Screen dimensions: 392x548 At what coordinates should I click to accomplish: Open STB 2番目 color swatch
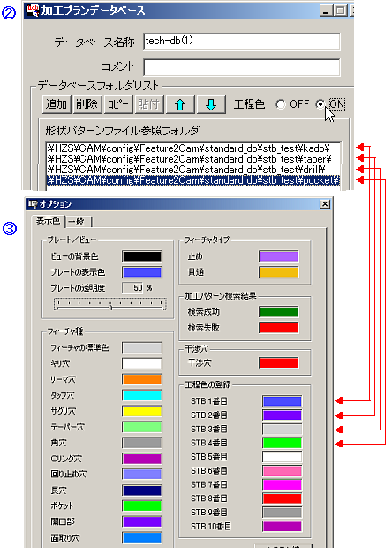pyautogui.click(x=282, y=415)
